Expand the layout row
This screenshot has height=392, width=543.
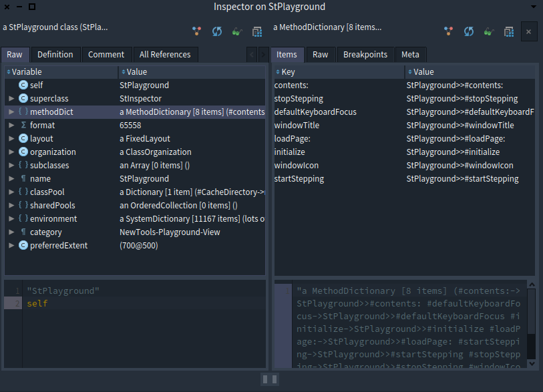[11, 138]
